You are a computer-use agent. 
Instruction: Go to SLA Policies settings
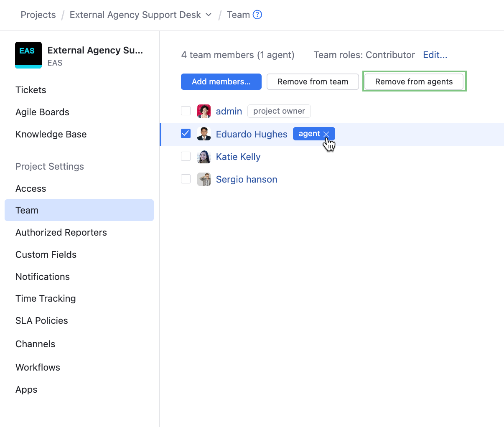tap(42, 320)
